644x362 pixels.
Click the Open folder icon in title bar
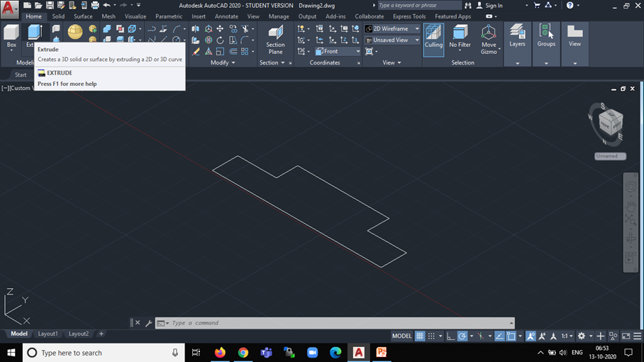click(x=38, y=6)
